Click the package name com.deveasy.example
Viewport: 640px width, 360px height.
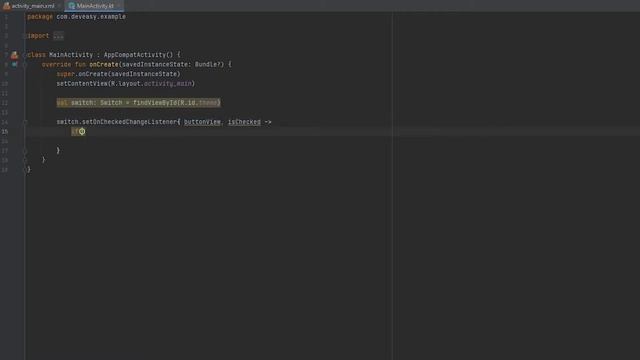[91, 17]
